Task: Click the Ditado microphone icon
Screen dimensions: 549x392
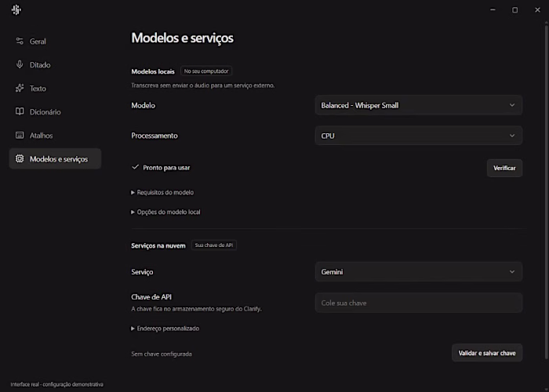Action: (20, 65)
